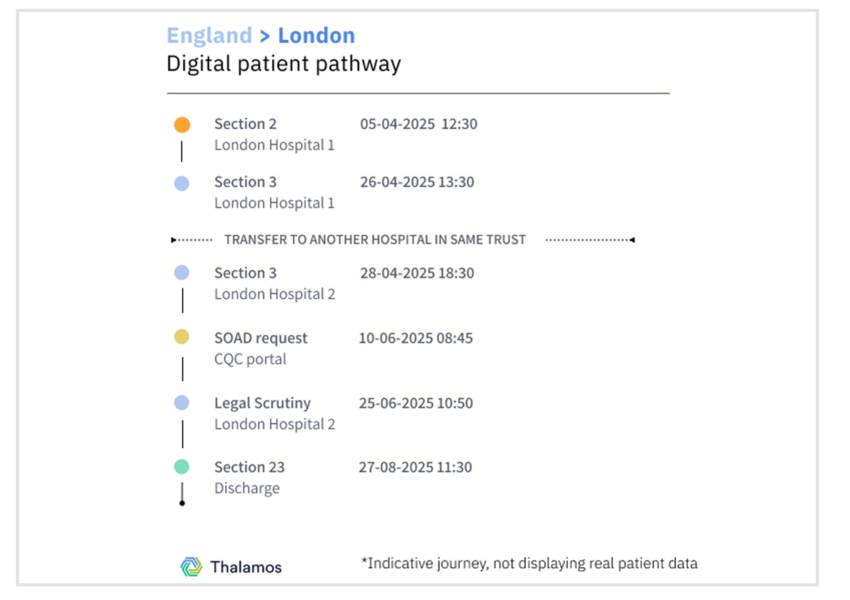This screenshot has height=600, width=850.
Task: Click the Digital patient pathway heading
Action: [284, 64]
